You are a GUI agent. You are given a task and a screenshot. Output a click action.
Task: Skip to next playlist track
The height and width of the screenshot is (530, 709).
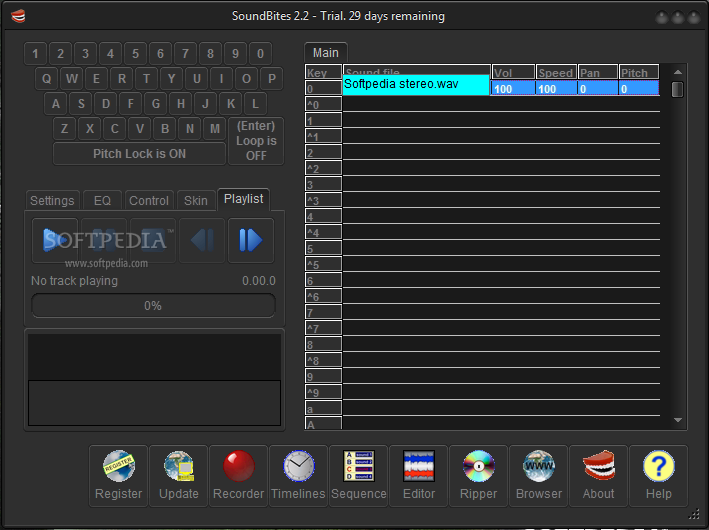pyautogui.click(x=251, y=240)
